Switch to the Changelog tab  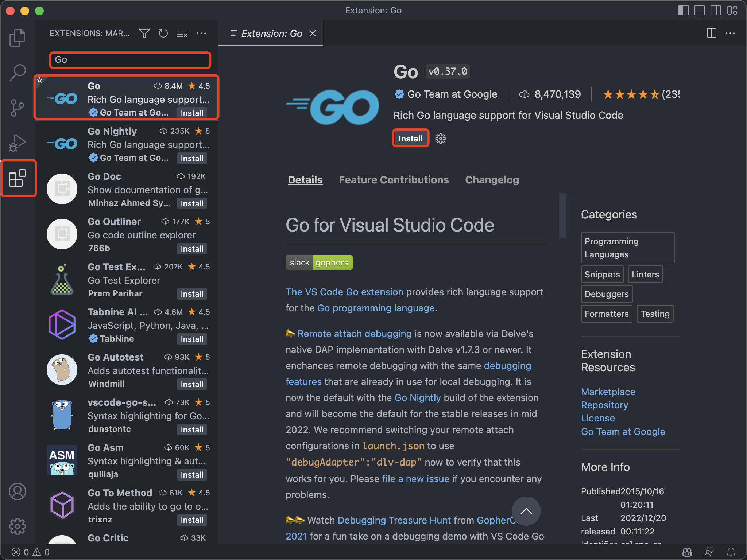tap(492, 180)
